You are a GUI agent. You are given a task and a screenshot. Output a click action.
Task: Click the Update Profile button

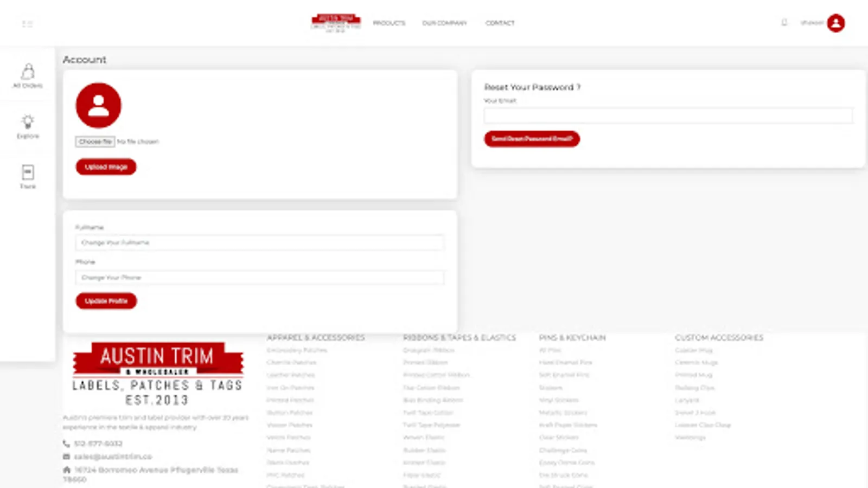tap(106, 301)
